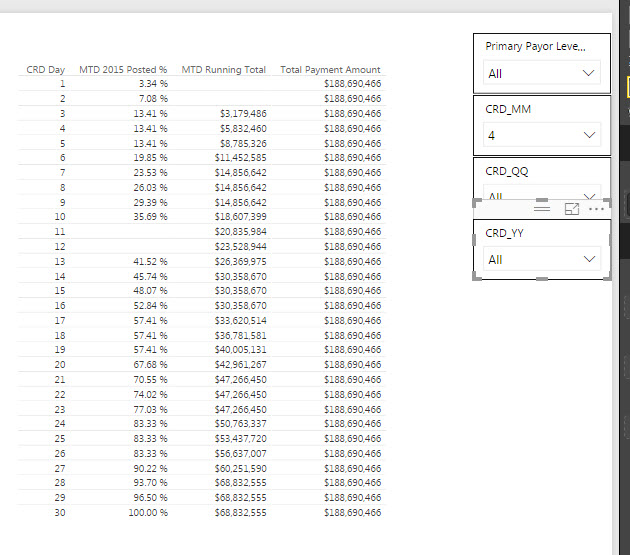Select running total $53,437,720

(x=240, y=438)
